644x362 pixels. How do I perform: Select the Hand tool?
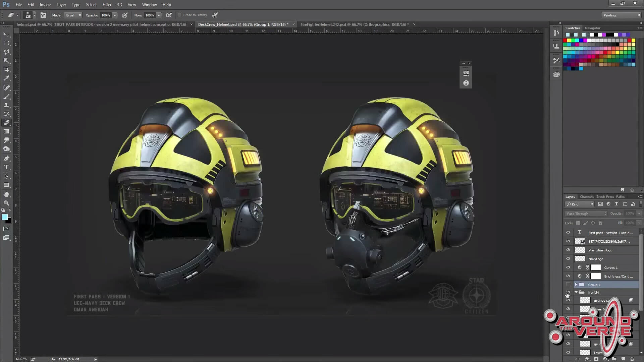click(6, 194)
